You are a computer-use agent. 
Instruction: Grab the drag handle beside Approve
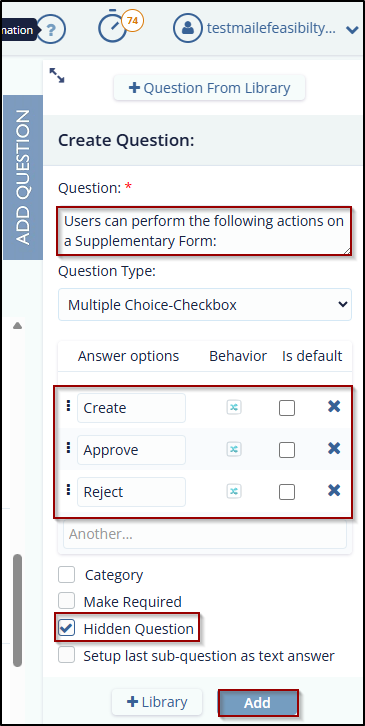click(69, 448)
